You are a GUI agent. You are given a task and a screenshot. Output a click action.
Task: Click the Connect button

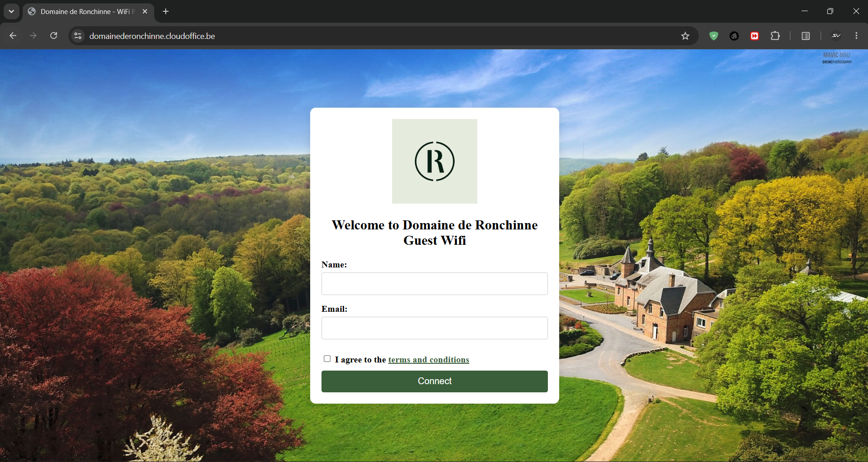click(435, 381)
